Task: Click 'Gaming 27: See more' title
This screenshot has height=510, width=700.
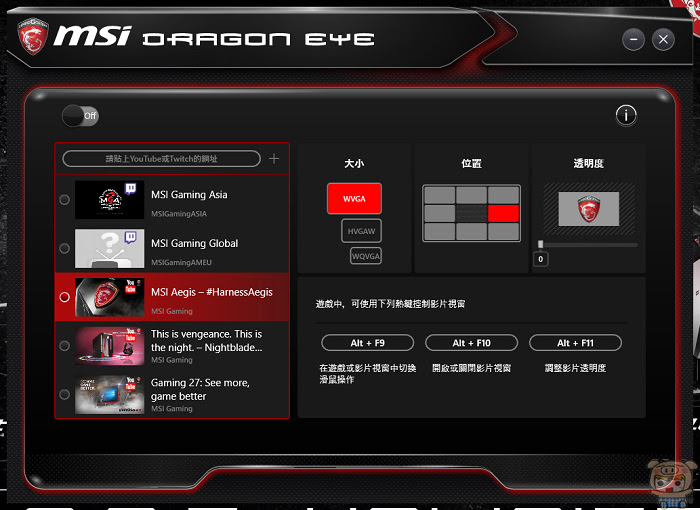Action: pos(200,389)
